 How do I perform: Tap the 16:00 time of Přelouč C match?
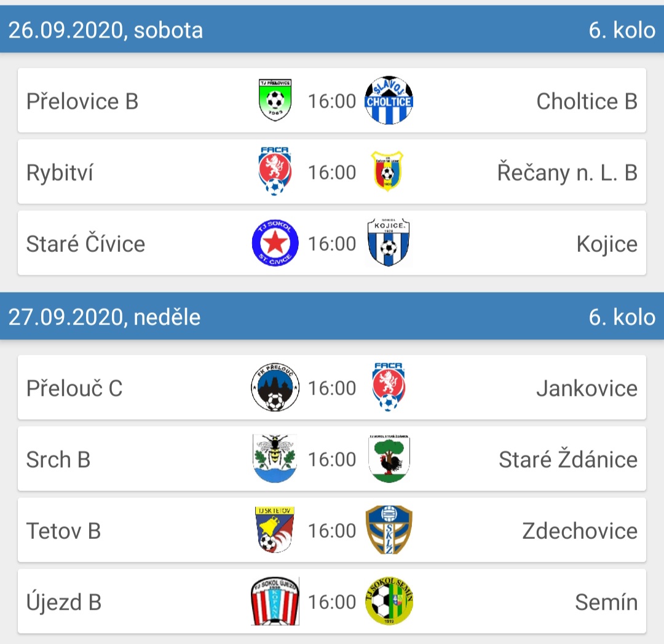pos(332,388)
